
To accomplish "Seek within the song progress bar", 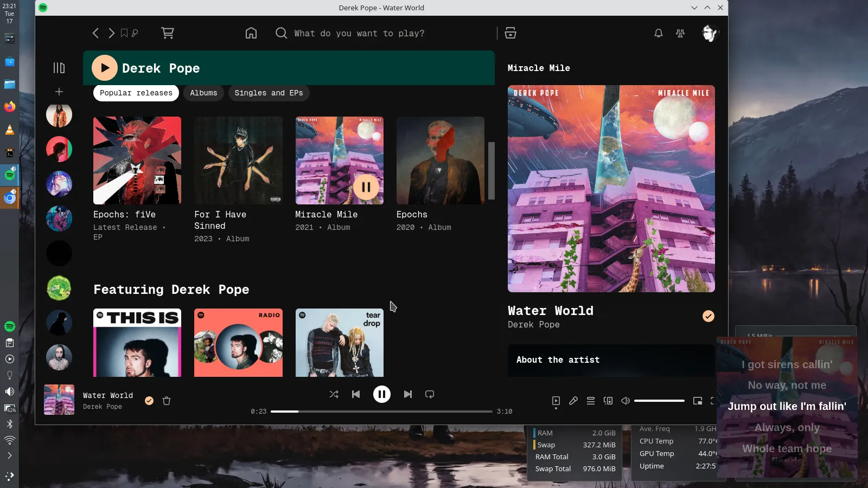I will coord(381,412).
